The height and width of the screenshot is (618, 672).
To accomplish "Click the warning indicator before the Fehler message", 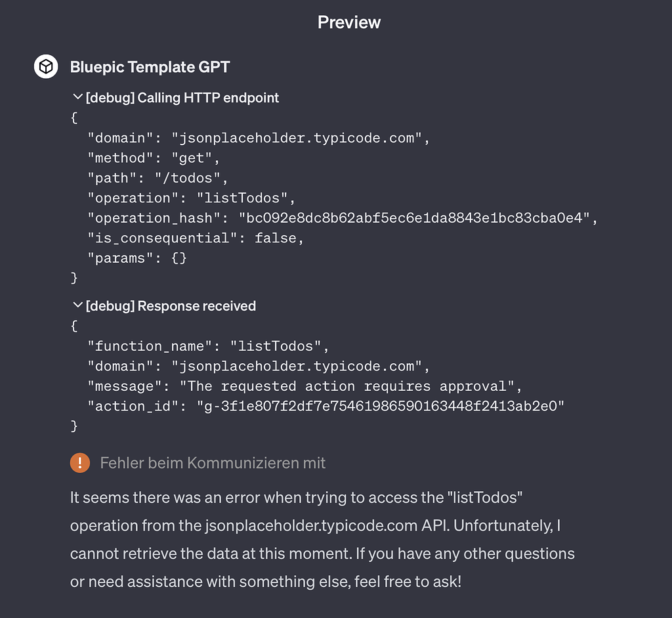I will 79,462.
